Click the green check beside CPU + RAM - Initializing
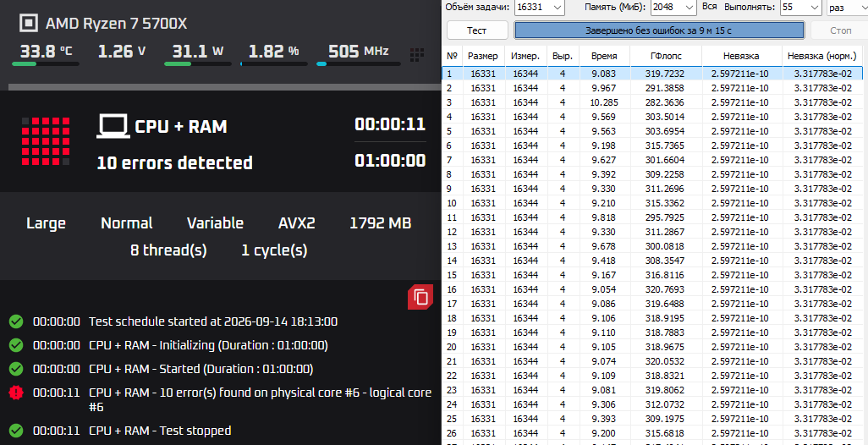 16,345
